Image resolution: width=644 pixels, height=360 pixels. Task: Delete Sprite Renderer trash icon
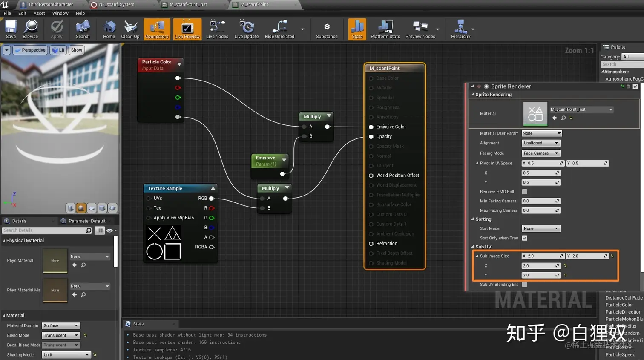click(628, 86)
